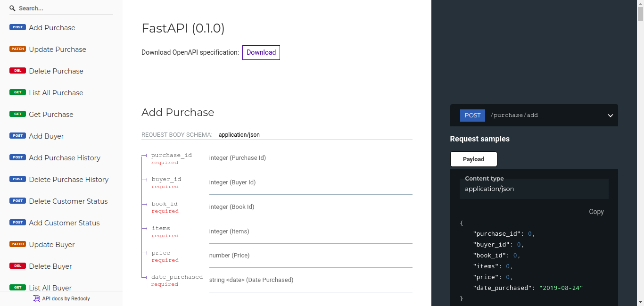
Task: Open the Update Buyer endpoint documentation
Action: coord(51,244)
